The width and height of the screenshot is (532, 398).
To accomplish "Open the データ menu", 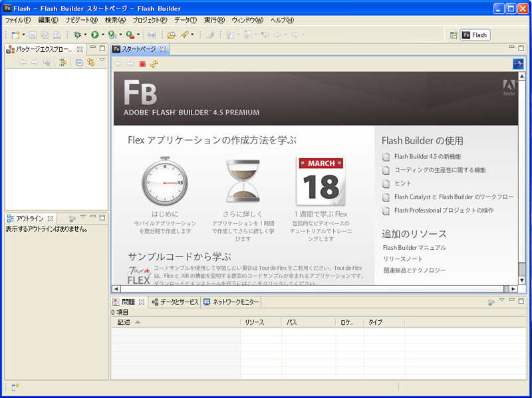I will point(186,20).
